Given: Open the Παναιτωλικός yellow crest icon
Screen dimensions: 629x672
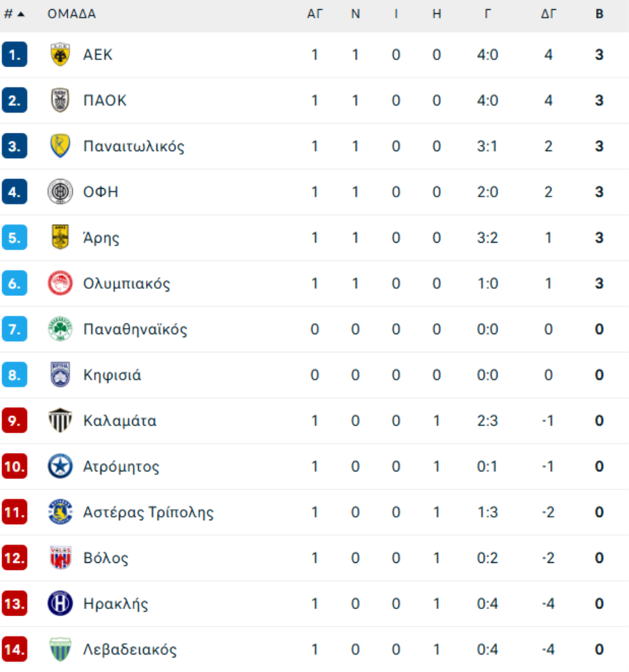Looking at the screenshot, I should pos(60,146).
